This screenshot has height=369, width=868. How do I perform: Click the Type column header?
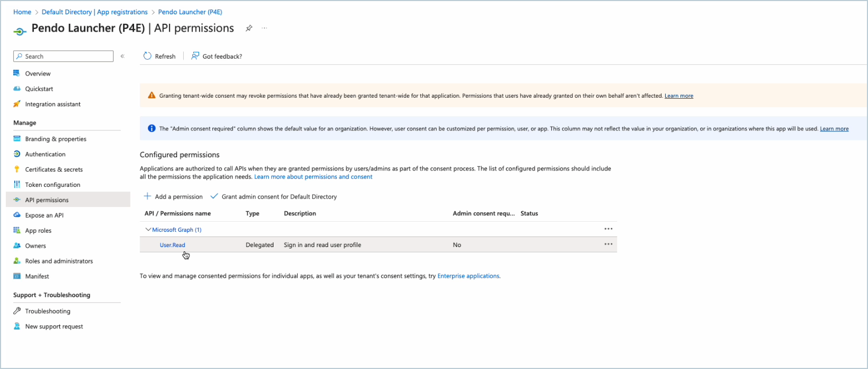[252, 213]
